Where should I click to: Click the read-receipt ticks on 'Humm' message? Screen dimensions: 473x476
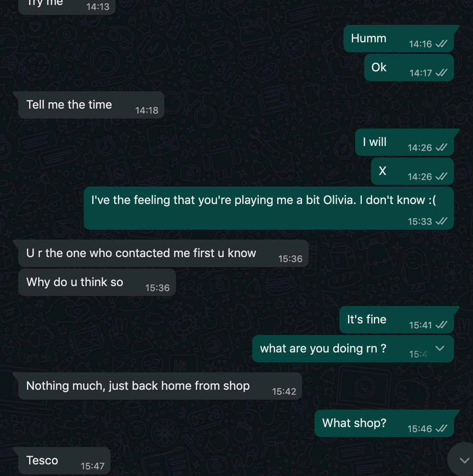441,44
